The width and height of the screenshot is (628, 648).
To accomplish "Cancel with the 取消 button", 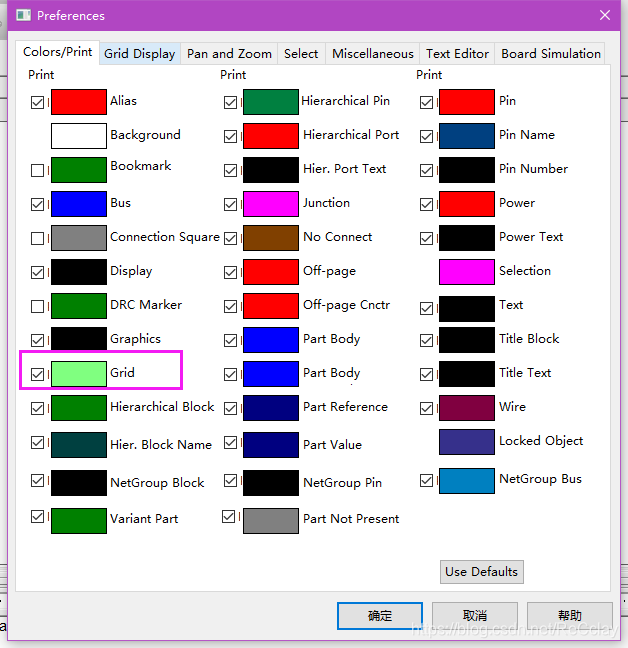I will click(x=475, y=616).
